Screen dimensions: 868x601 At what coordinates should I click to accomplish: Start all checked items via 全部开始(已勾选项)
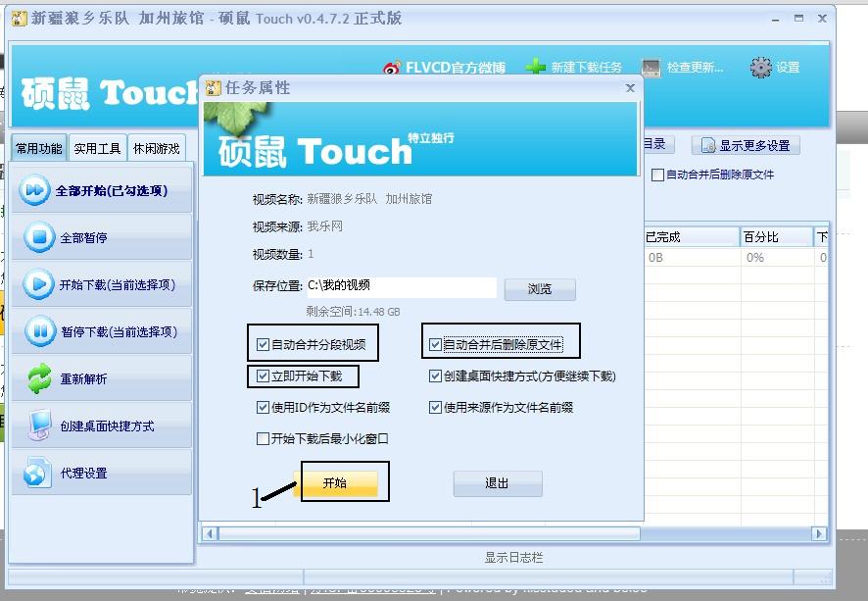(102, 190)
